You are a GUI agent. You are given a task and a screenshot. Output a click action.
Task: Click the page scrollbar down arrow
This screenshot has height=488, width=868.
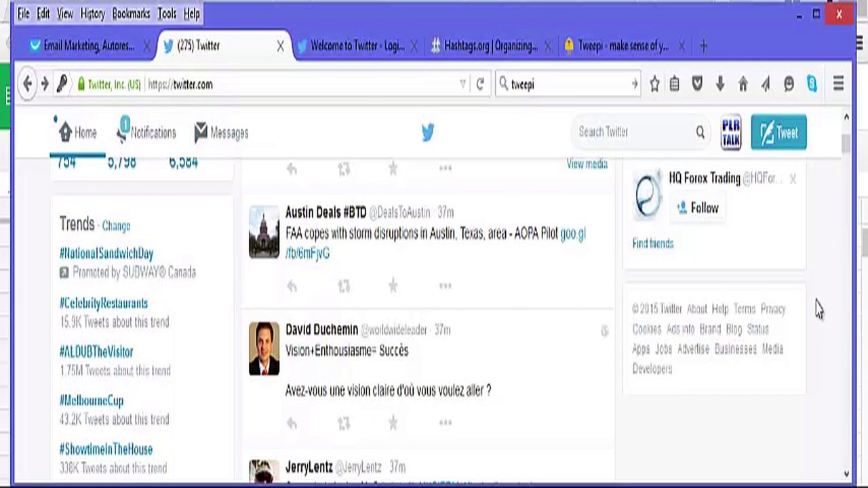[x=846, y=474]
